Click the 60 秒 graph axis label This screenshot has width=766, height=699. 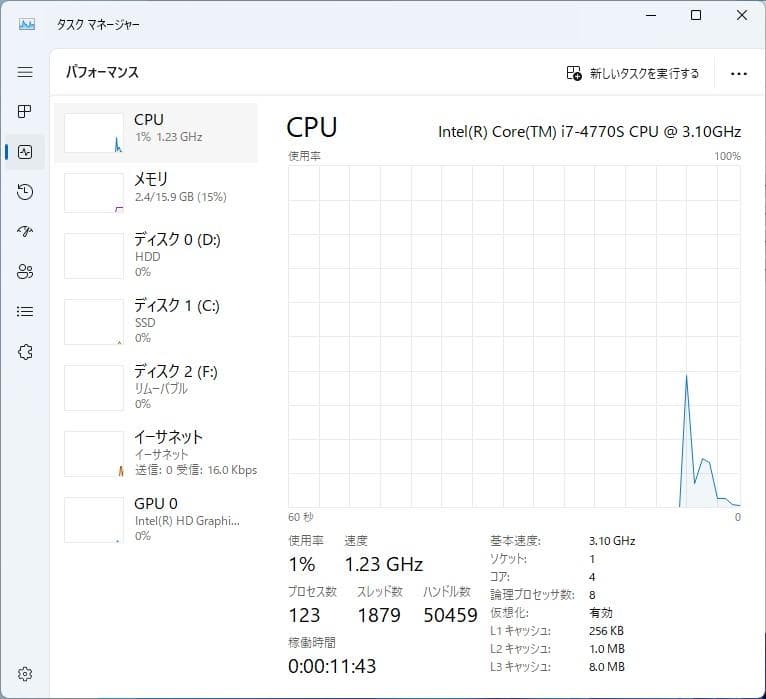[300, 517]
